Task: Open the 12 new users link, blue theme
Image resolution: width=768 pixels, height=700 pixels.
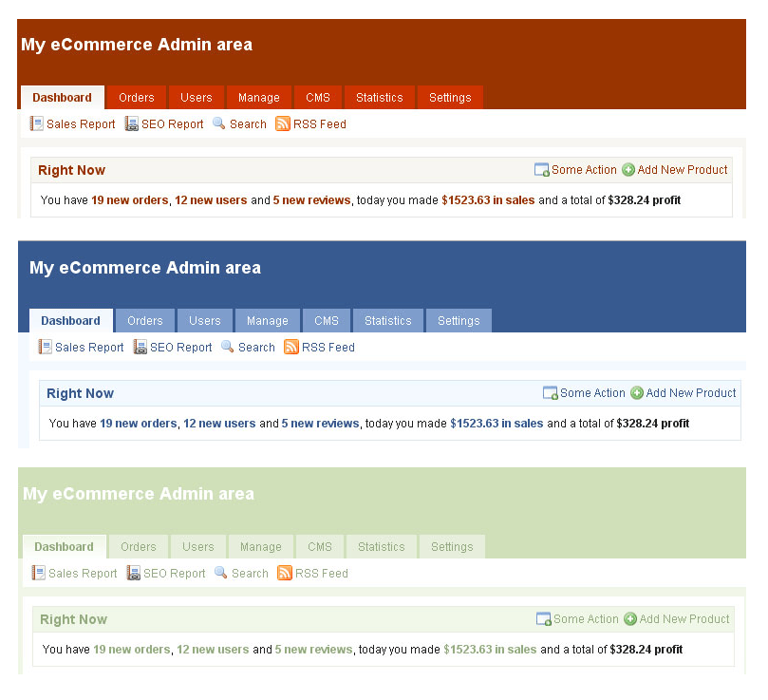Action: click(219, 424)
